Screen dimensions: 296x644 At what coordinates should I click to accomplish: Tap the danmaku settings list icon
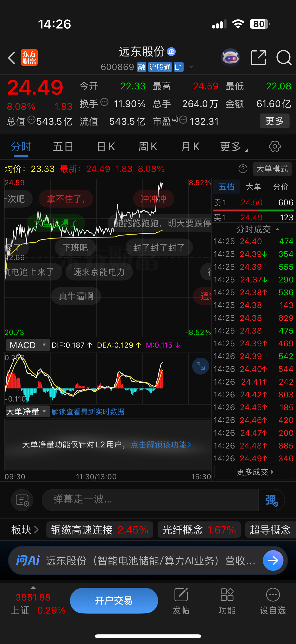(22, 500)
